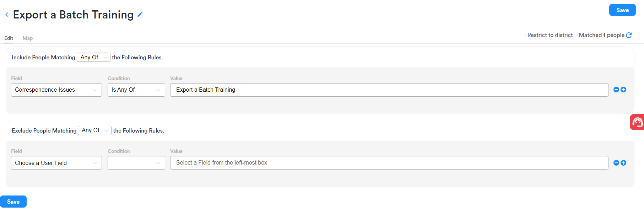The height and width of the screenshot is (209, 644).
Task: Click the Save button at the top right
Action: click(622, 10)
